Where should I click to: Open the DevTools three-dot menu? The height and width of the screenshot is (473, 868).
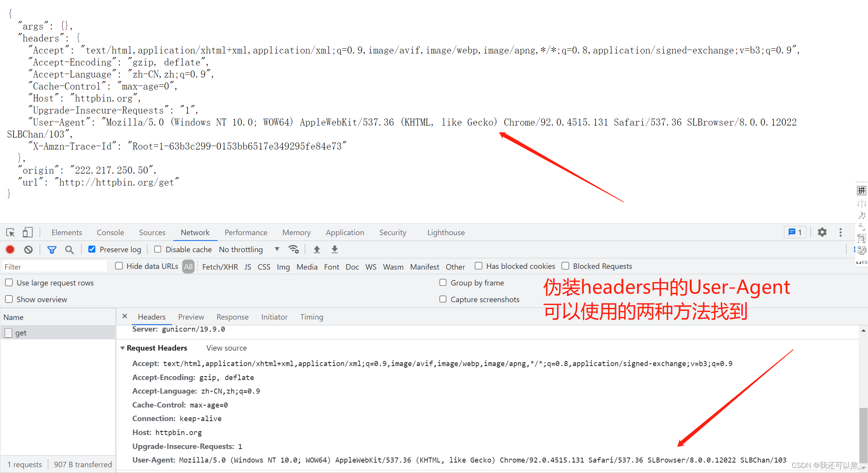(x=840, y=232)
